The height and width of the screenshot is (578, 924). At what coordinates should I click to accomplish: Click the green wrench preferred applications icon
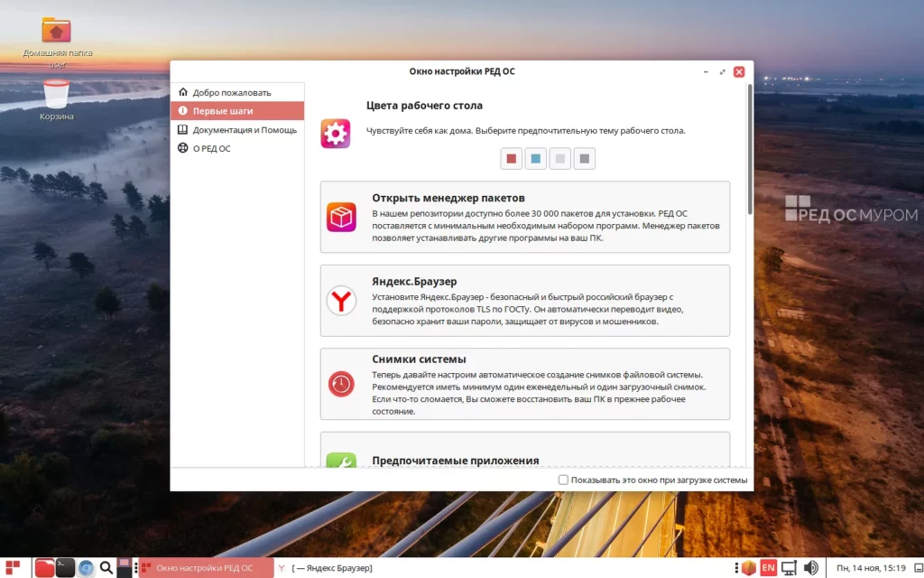click(341, 461)
